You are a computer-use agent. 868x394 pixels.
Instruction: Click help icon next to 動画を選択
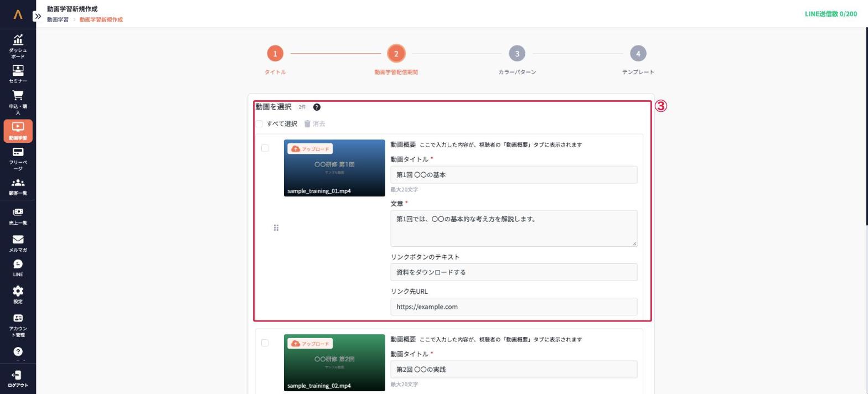(317, 107)
